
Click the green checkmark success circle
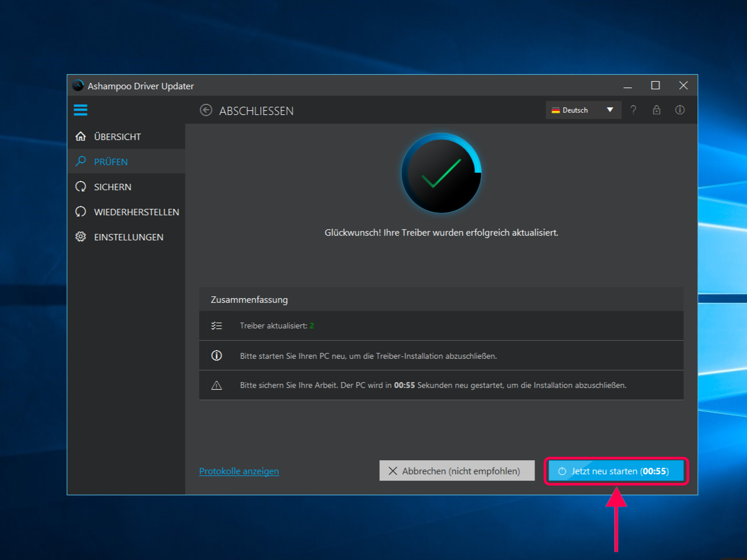tap(442, 174)
